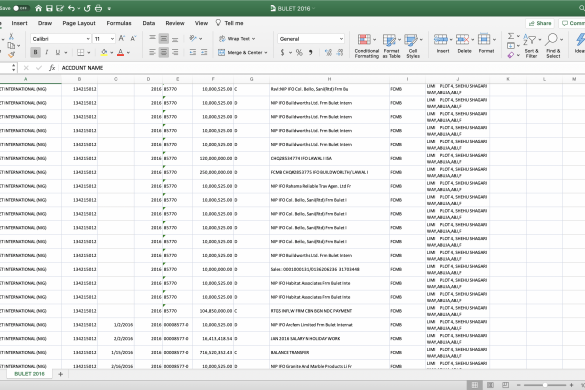585x390 pixels.
Task: Open Format as Table gallery
Action: click(389, 40)
